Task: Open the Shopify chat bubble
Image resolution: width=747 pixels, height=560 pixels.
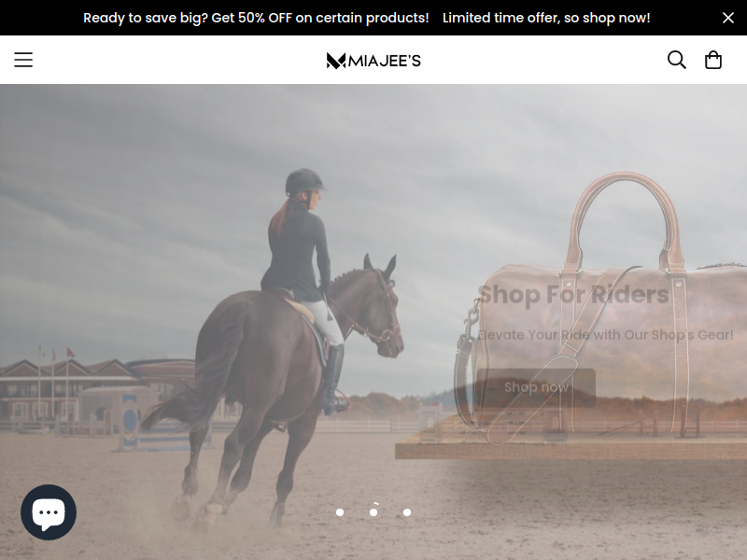Action: [49, 511]
